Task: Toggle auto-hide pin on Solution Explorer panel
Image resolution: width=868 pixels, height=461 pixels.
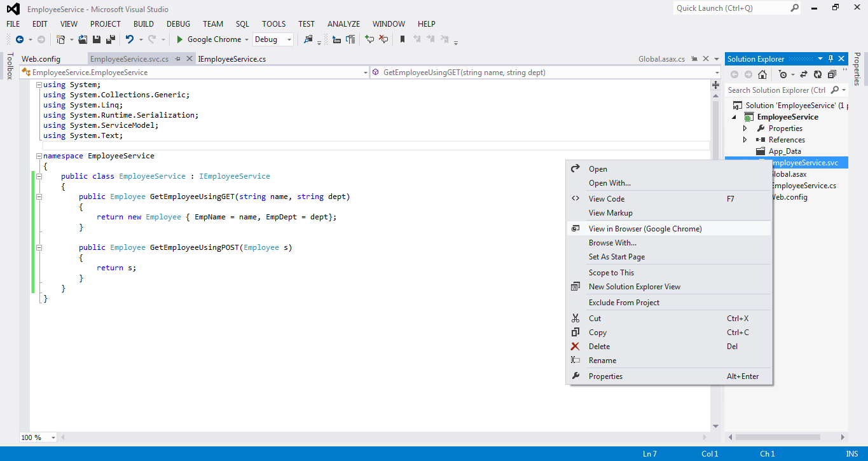Action: pos(830,58)
